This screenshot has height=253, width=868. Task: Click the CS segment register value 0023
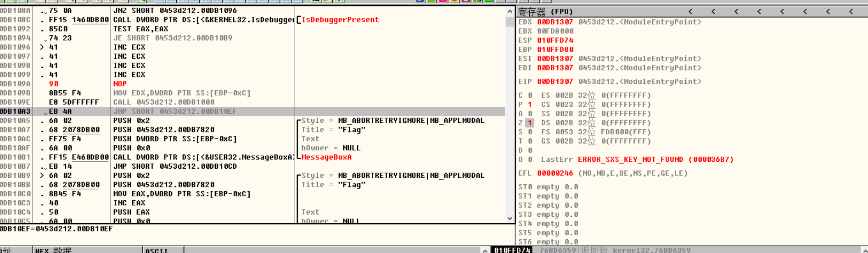(x=564, y=104)
